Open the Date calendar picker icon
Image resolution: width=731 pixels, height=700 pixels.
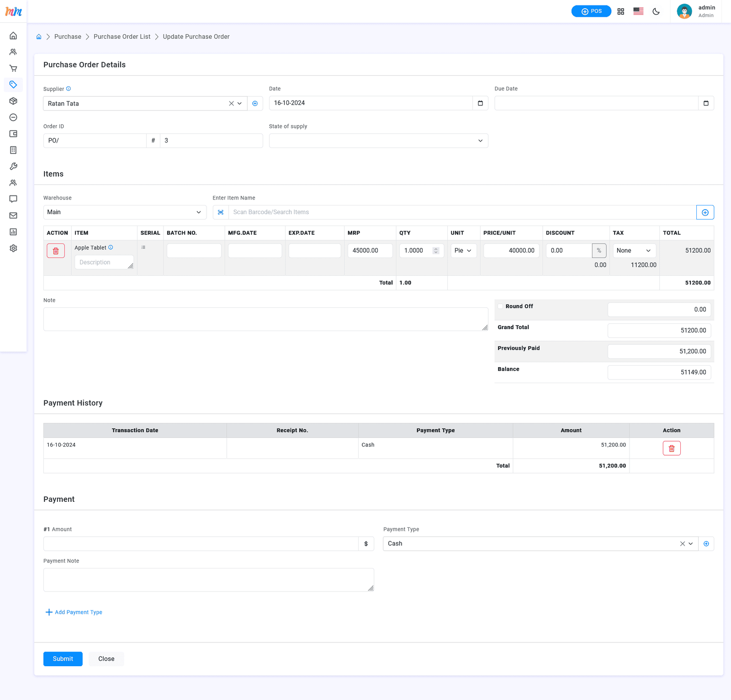tap(480, 103)
